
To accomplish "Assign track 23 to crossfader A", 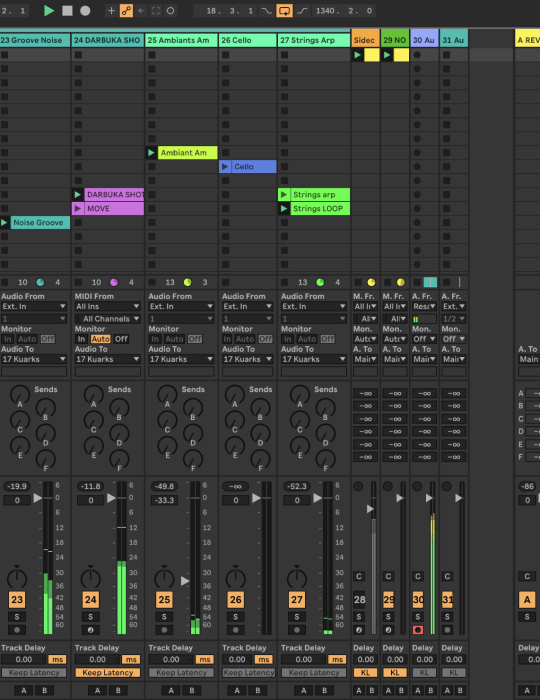I will pyautogui.click(x=24, y=690).
